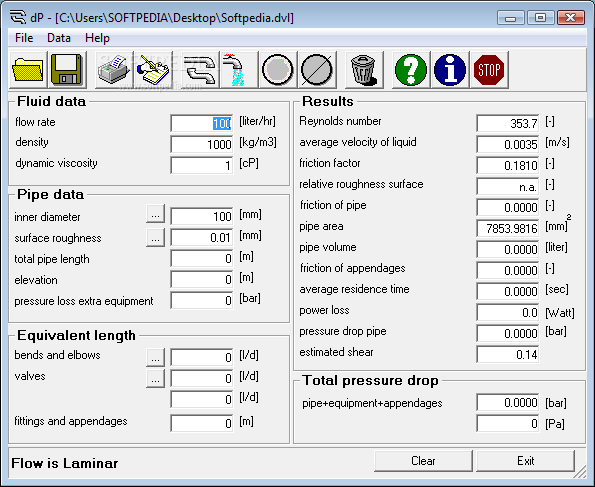Click the pipe volume result field

tap(508, 249)
